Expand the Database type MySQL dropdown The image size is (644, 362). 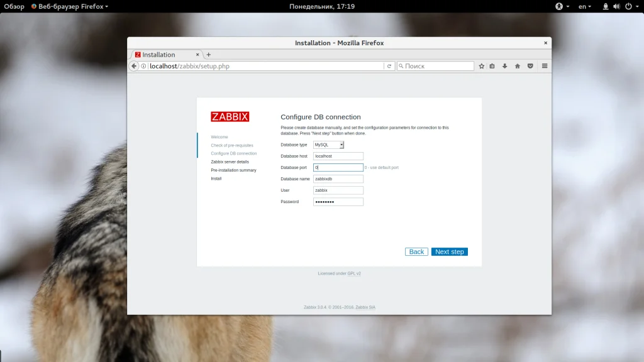click(x=328, y=145)
